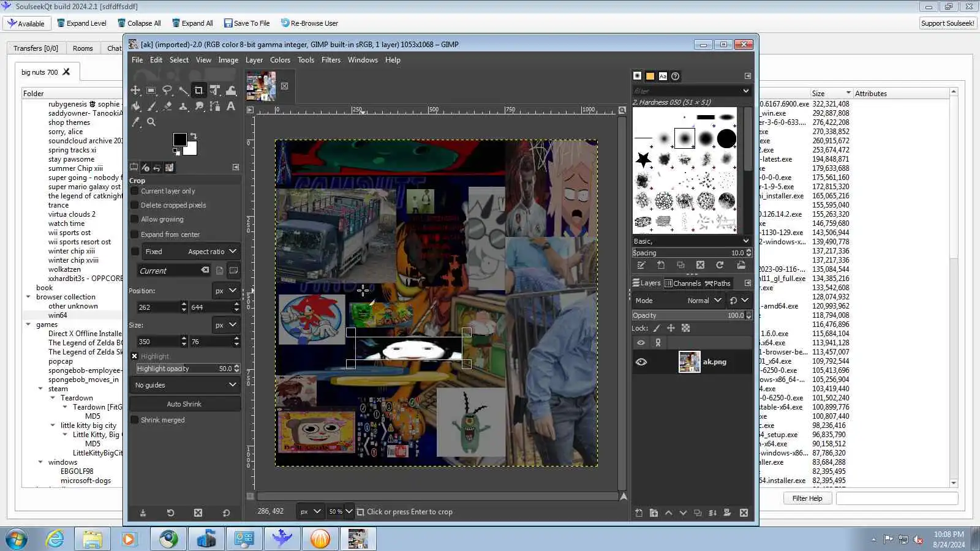
Task: Collapse the browser collection folder in Soulseek
Action: [x=28, y=297]
